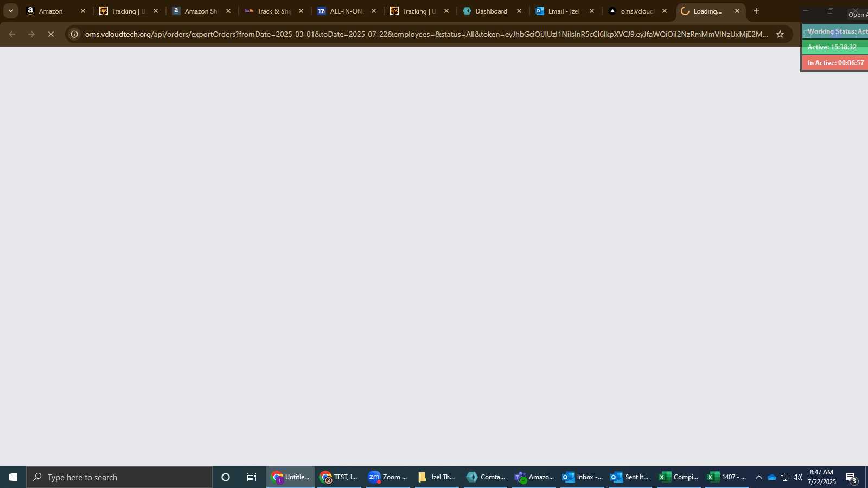The width and height of the screenshot is (868, 488).
Task: Close the Amazon tab
Action: 83,11
